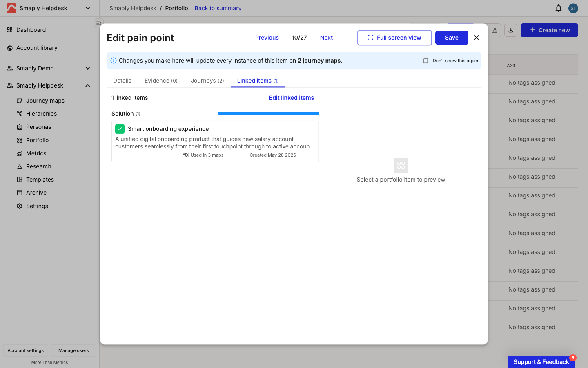The width and height of the screenshot is (588, 368).
Task: Go to Previous pain point
Action: coord(267,38)
